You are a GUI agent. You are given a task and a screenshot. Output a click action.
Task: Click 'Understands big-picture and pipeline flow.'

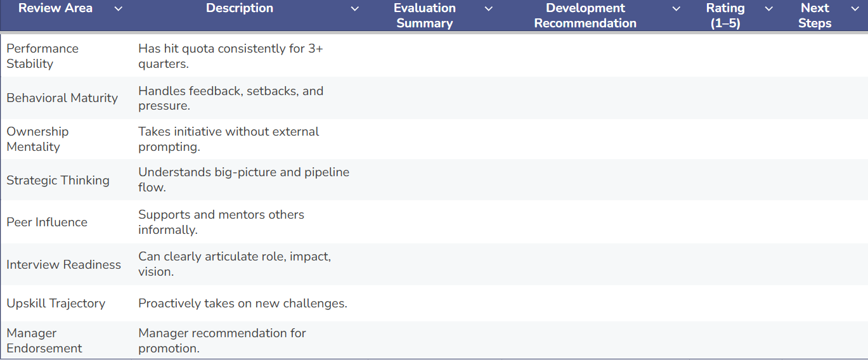244,180
